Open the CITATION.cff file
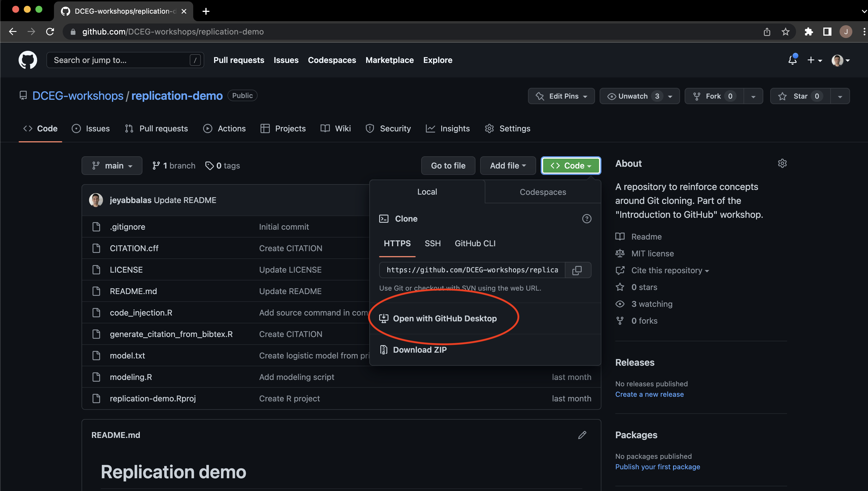This screenshot has height=491, width=868. coord(134,248)
